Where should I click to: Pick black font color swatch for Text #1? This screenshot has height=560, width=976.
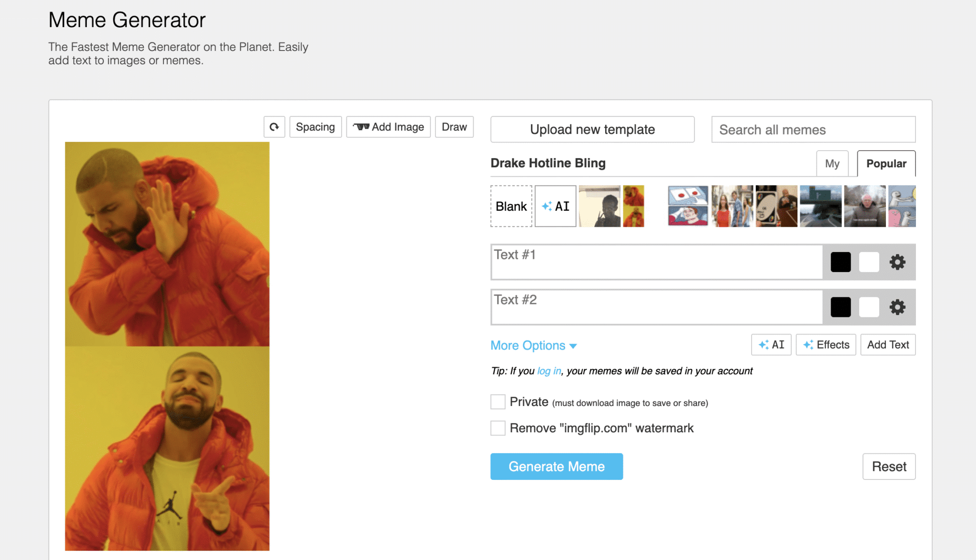tap(840, 262)
